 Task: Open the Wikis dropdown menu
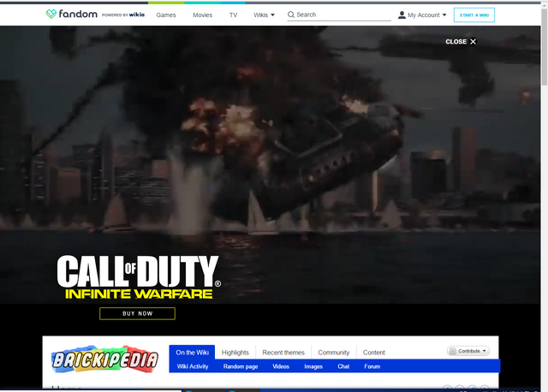coord(265,15)
